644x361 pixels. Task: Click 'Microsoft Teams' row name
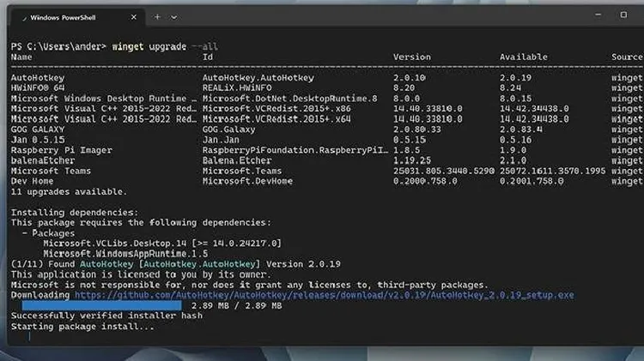click(51, 171)
